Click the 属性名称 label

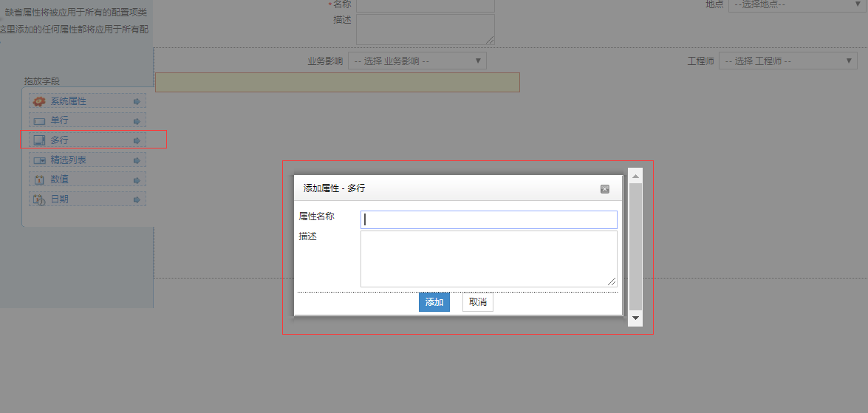point(317,216)
